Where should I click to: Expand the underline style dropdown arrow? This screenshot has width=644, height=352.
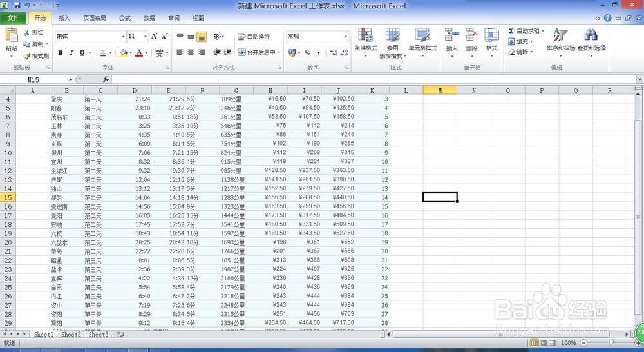pos(90,53)
